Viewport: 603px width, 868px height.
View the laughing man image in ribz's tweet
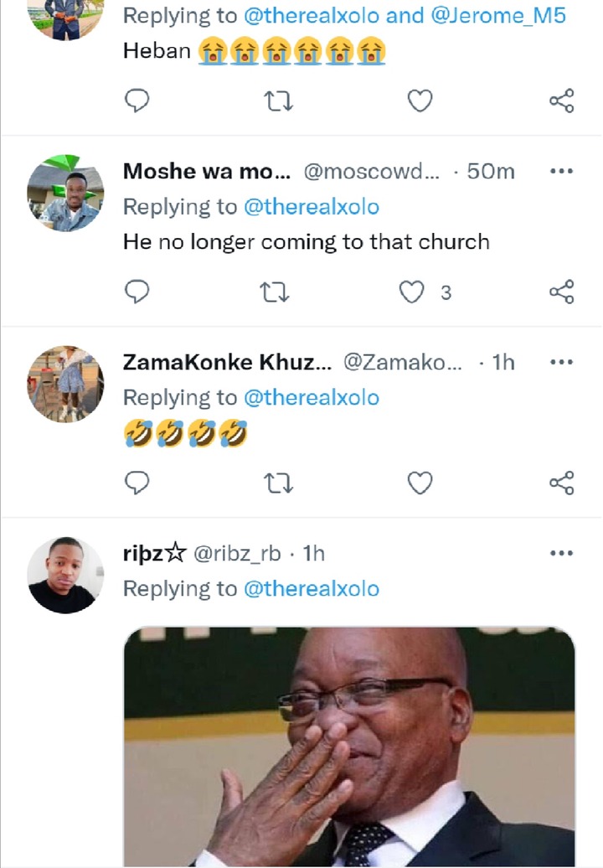pos(349,746)
